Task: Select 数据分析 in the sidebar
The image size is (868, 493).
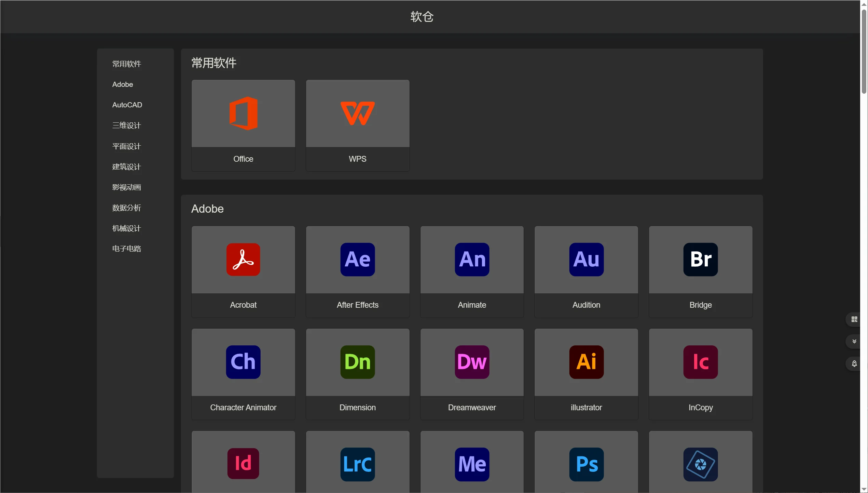Action: [127, 208]
